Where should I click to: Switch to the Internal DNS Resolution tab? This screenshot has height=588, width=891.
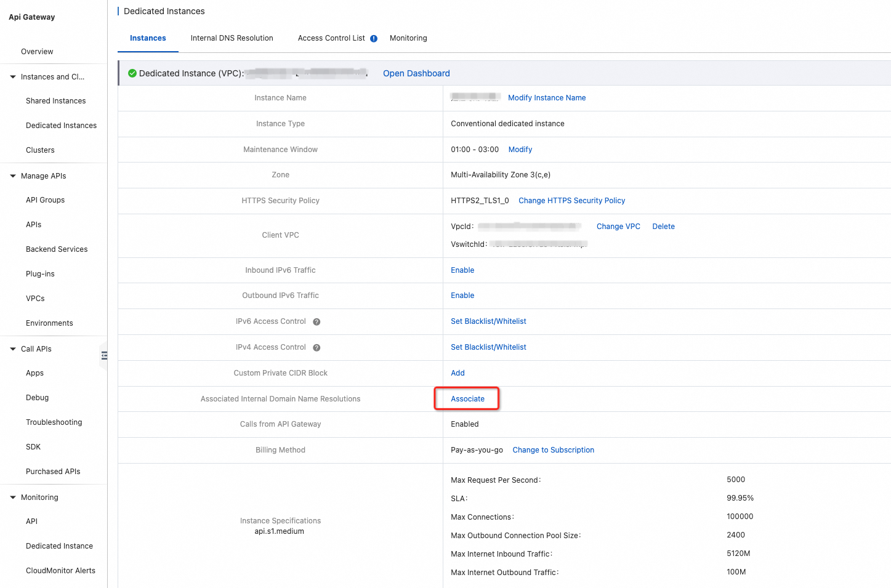(x=232, y=38)
